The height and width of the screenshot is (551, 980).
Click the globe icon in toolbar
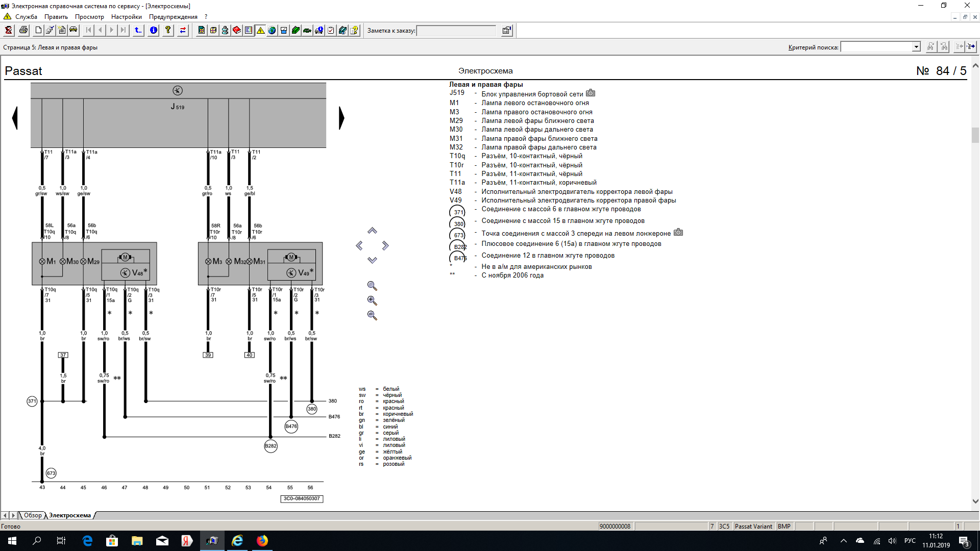(x=272, y=31)
